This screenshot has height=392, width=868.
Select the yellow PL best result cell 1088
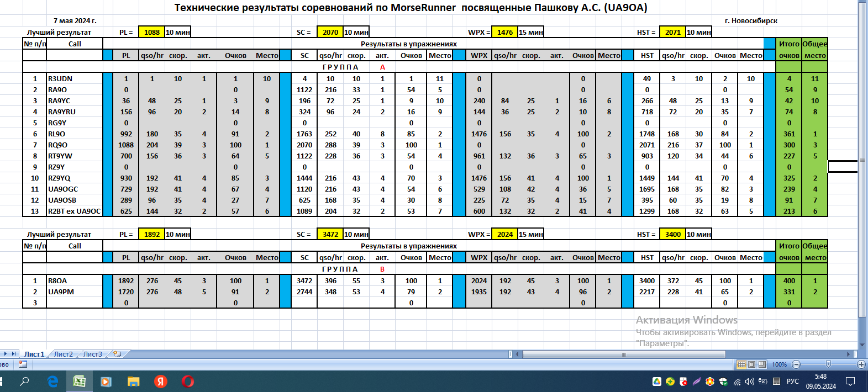151,32
